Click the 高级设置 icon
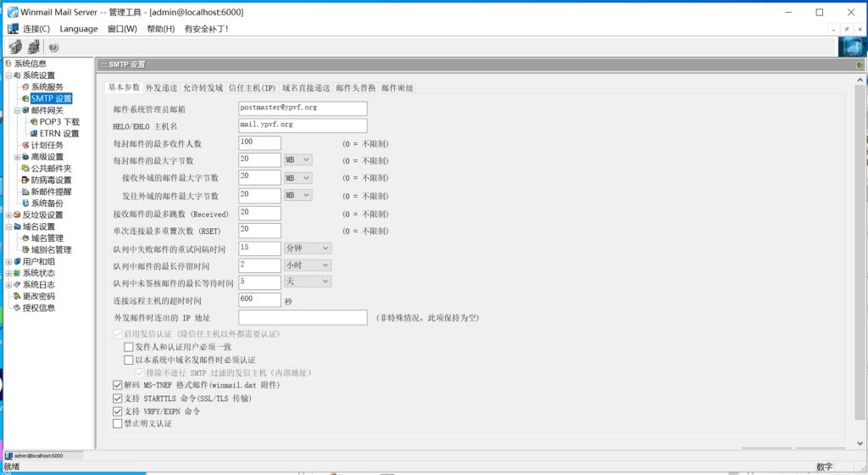 click(25, 157)
